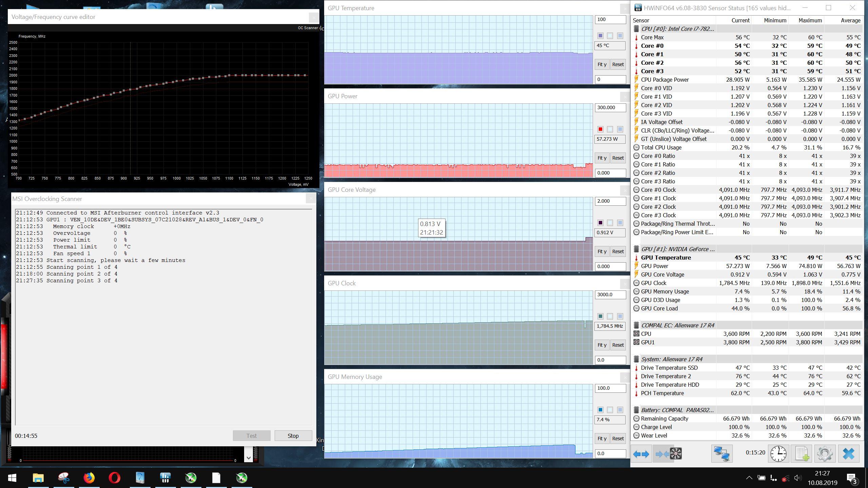Click the OC Scanner label in curve editor
Image resolution: width=868 pixels, height=488 pixels.
[x=308, y=28]
